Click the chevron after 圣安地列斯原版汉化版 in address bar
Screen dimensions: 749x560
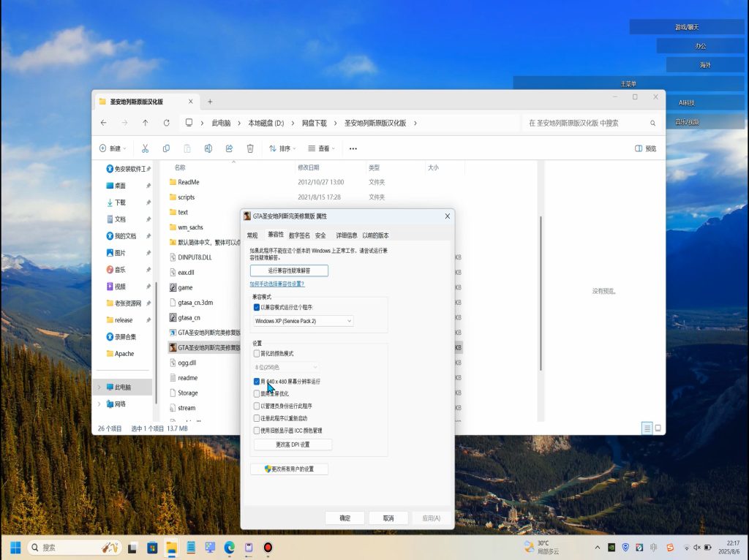pos(415,123)
